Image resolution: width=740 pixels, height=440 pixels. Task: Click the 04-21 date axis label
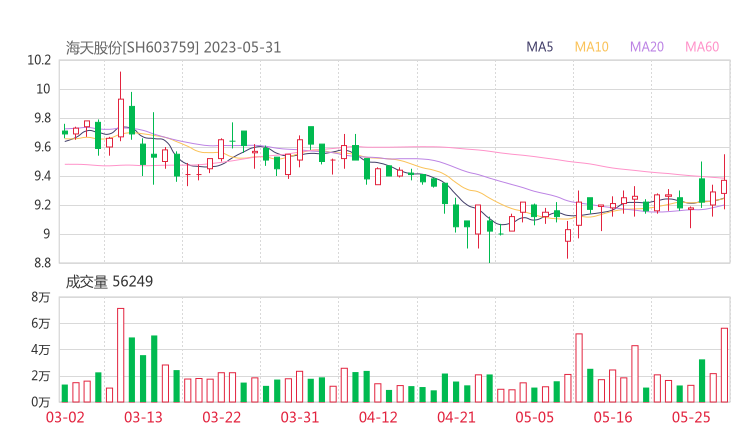pos(456,417)
